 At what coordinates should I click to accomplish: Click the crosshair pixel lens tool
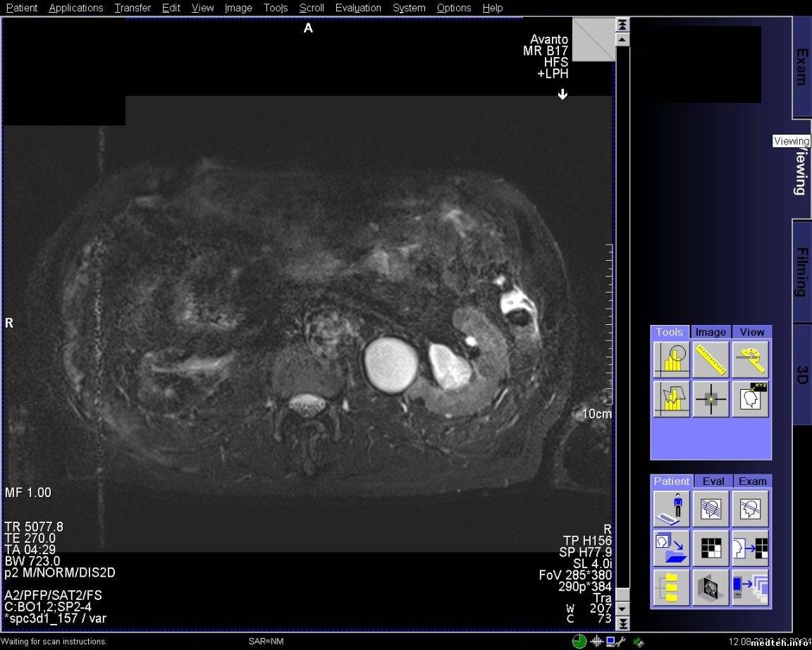click(710, 399)
